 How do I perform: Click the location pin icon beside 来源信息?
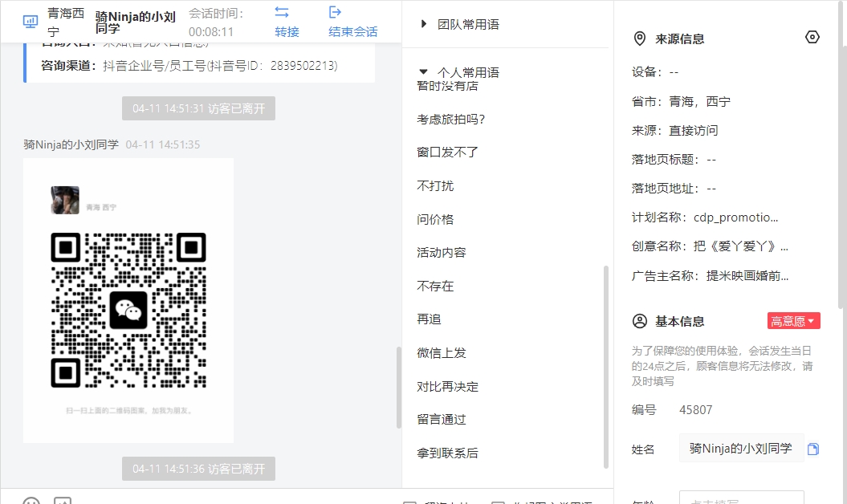tap(640, 39)
